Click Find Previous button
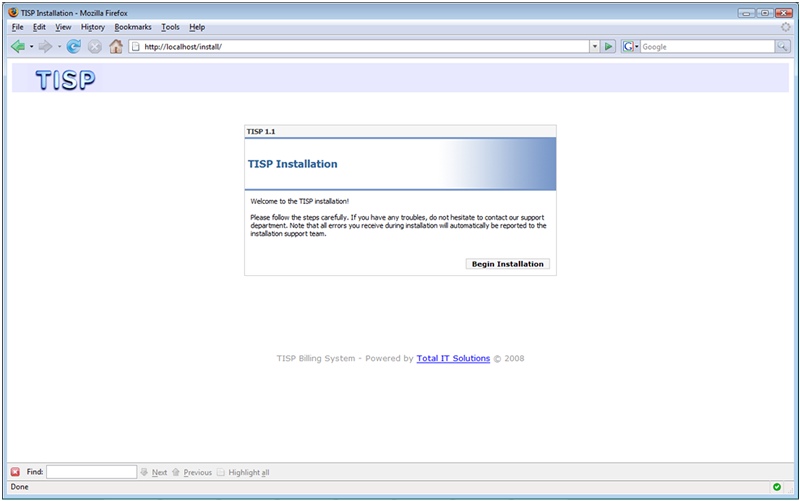The width and height of the screenshot is (800, 501). click(x=192, y=472)
